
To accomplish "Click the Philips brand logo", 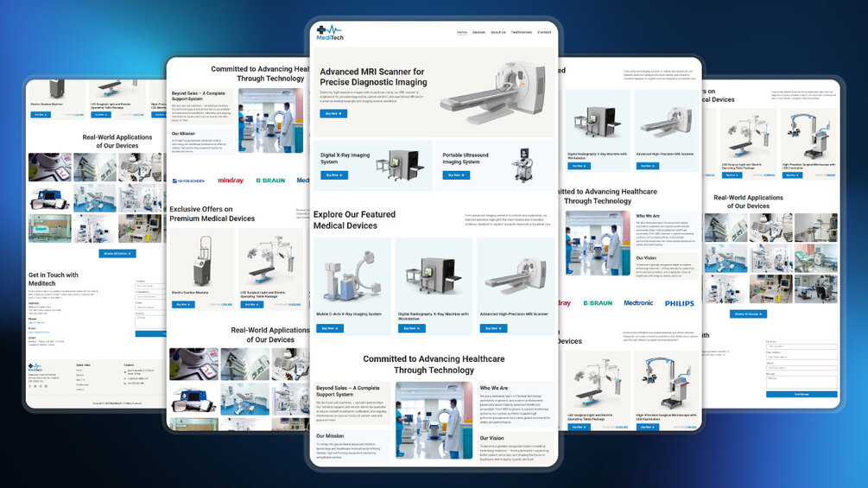I will (679, 303).
